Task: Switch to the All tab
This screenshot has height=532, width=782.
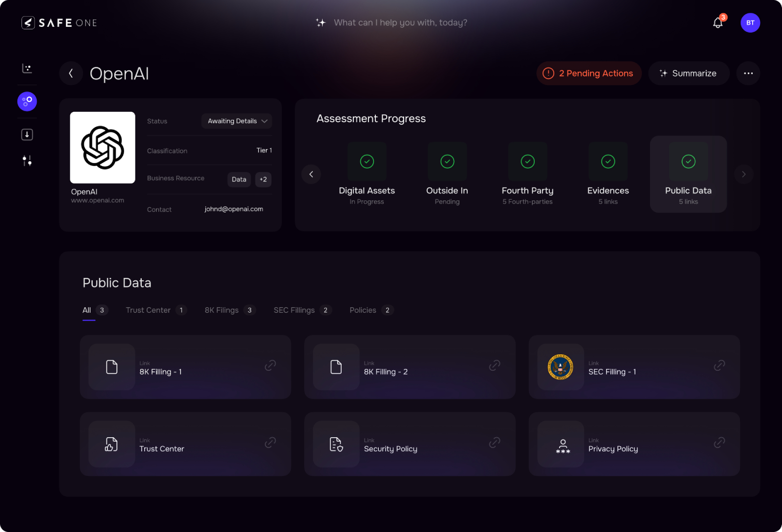Action: pos(95,310)
